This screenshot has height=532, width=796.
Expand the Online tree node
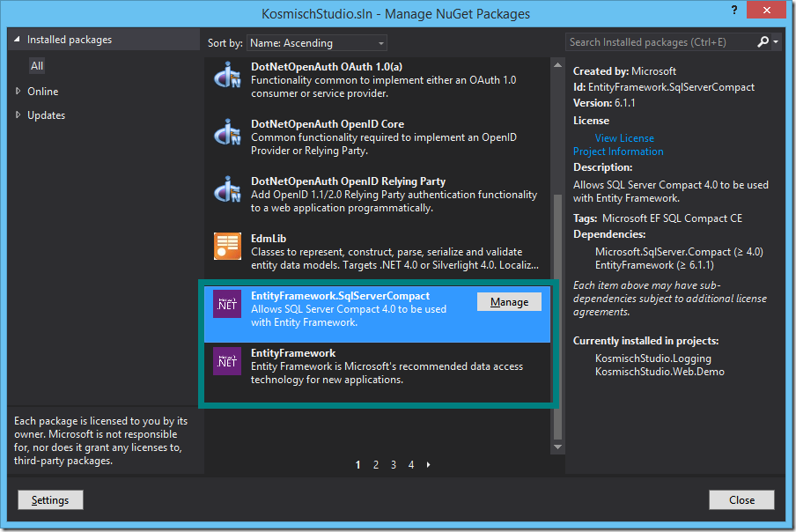[18, 92]
